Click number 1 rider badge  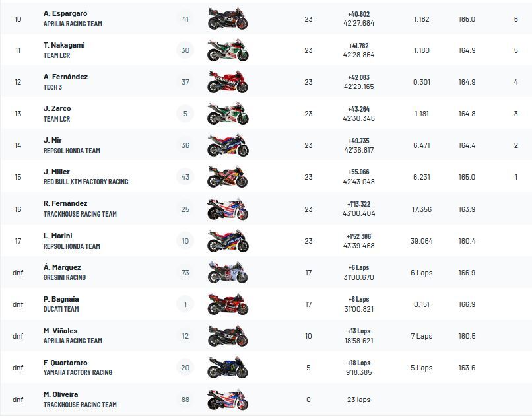pos(185,304)
